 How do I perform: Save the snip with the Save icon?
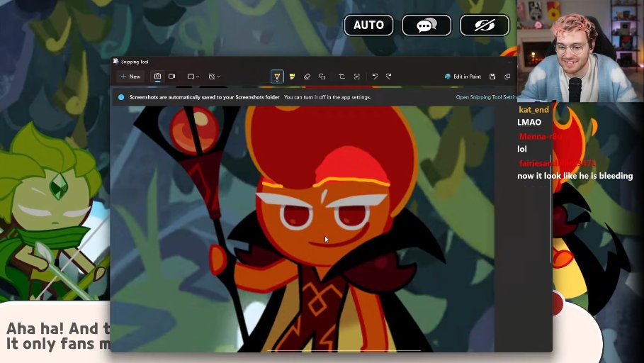492,77
